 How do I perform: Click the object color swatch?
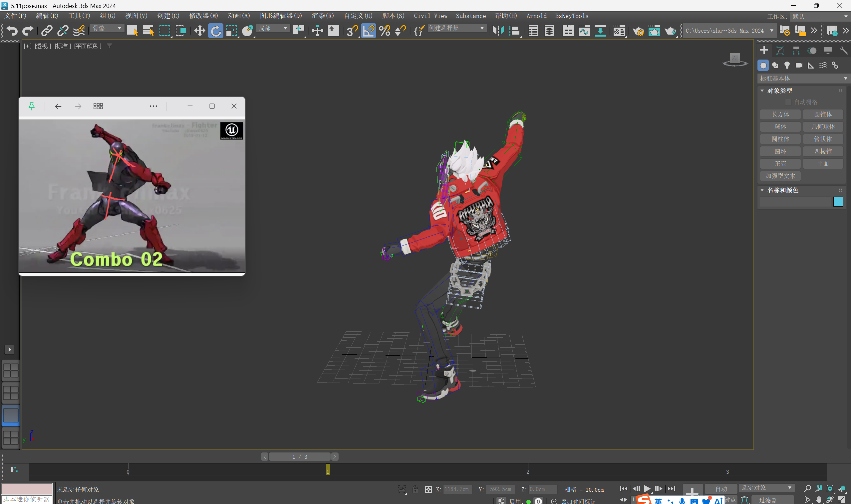click(x=838, y=202)
